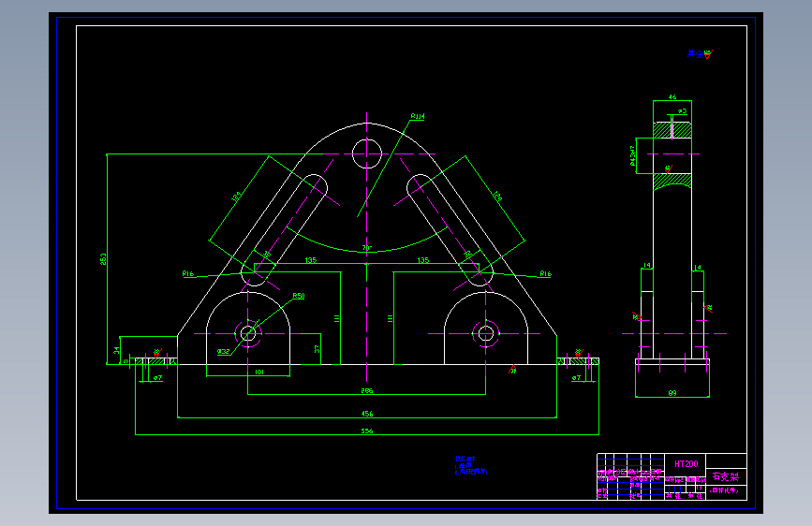Select the 37 height dimension text
Viewport: 812px width, 526px height.
click(x=317, y=349)
